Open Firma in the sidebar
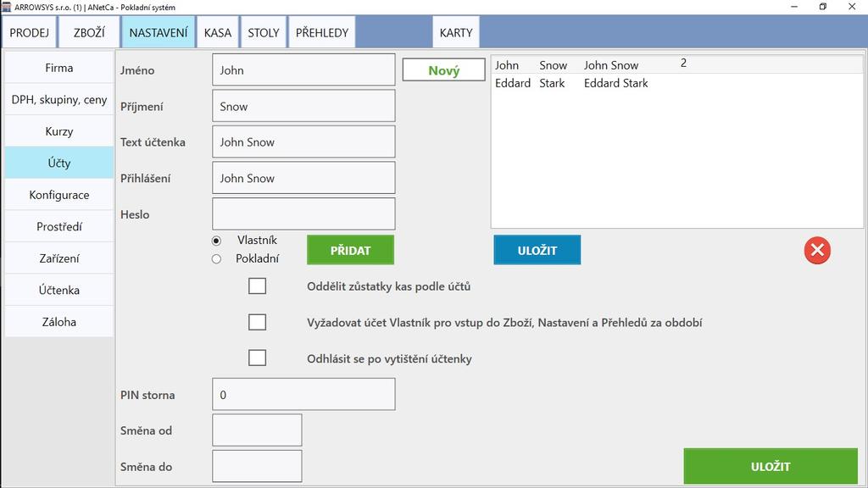The height and width of the screenshot is (488, 868). point(59,68)
